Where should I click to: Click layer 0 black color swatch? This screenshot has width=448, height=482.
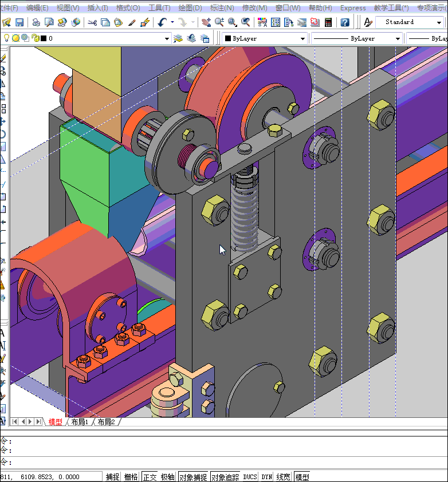click(x=44, y=38)
